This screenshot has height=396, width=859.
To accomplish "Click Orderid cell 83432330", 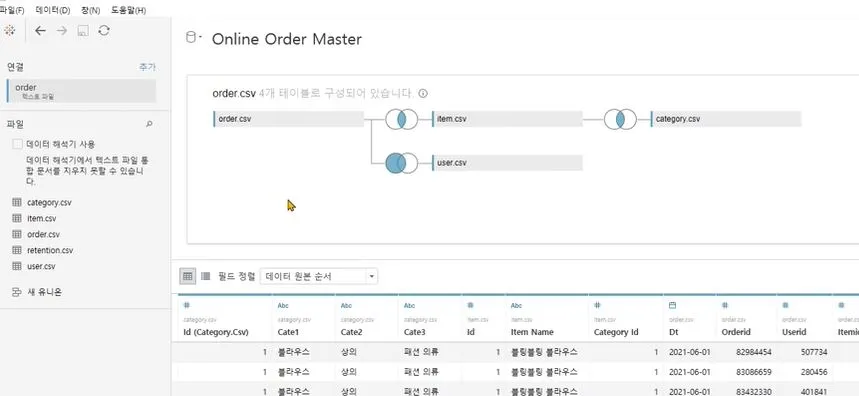I will click(754, 391).
